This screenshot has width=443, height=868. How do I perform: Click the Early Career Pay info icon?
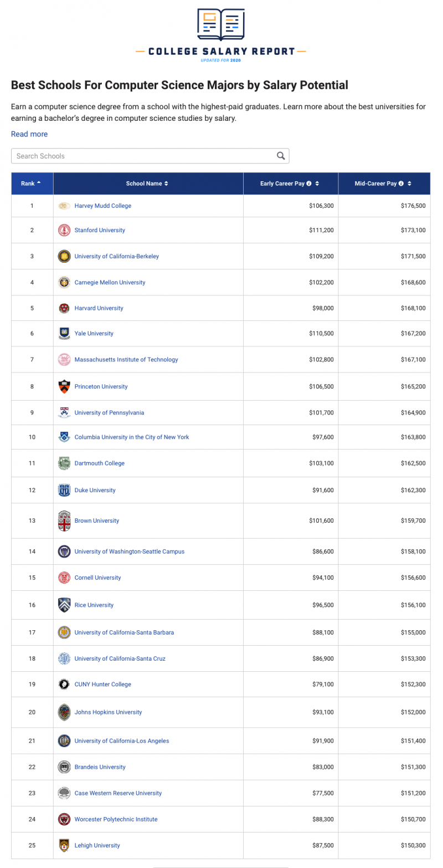click(309, 183)
